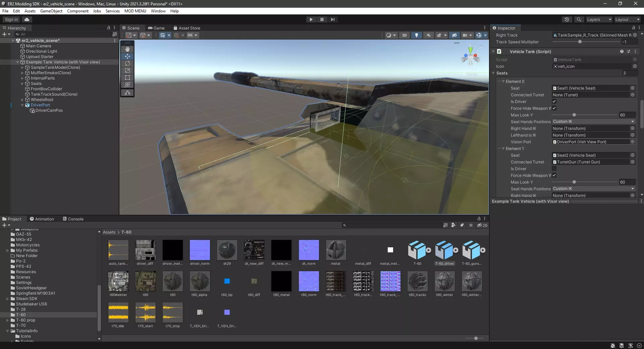Switch to the Console tab
This screenshot has height=349, width=644.
[x=73, y=219]
